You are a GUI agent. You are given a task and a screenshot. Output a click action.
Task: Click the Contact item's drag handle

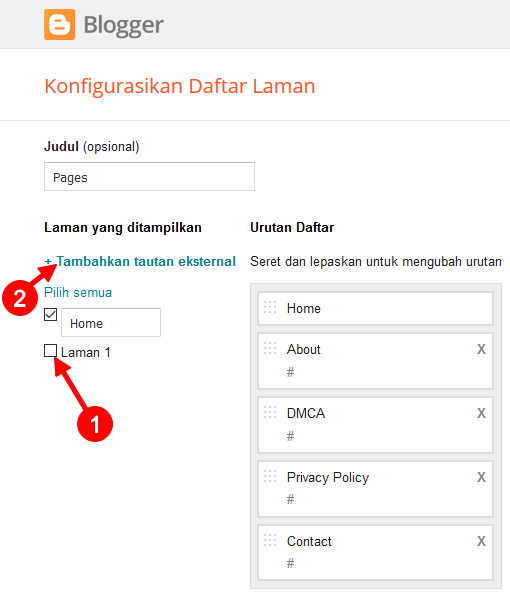[270, 540]
